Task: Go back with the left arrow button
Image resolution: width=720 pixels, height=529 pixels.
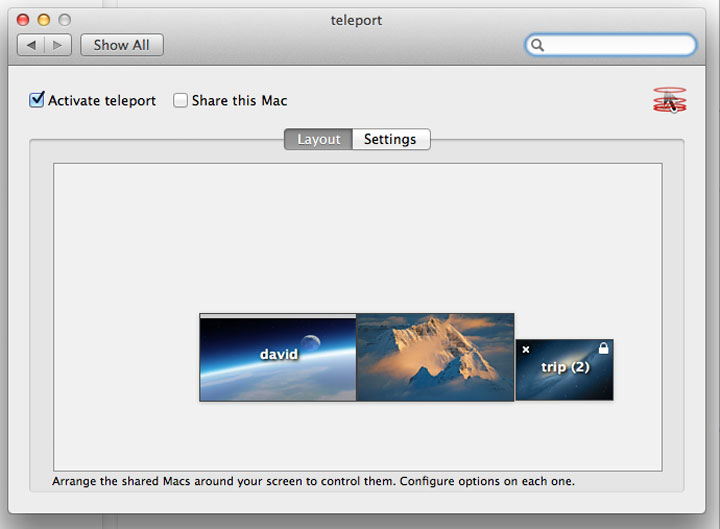Action: pos(31,45)
